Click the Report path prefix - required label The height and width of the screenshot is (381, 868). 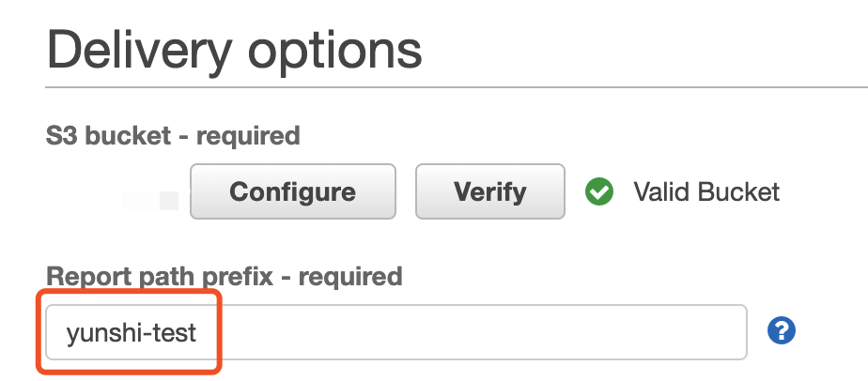pyautogui.click(x=225, y=276)
